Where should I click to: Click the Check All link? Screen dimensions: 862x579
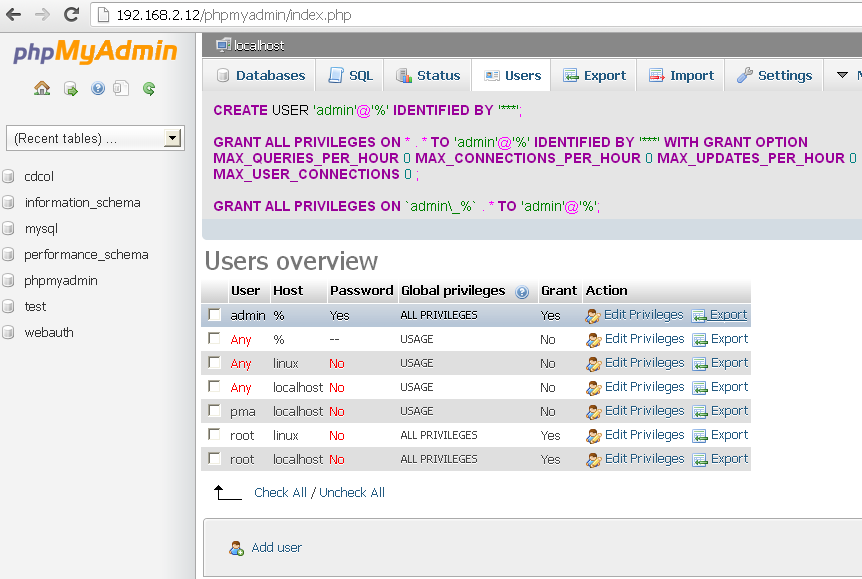pos(280,493)
